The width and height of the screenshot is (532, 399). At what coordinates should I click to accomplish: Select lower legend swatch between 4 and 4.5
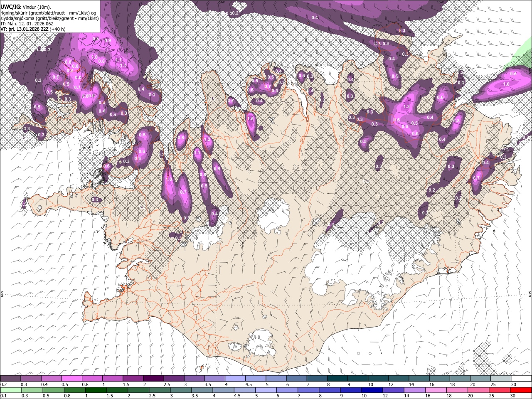point(223,390)
